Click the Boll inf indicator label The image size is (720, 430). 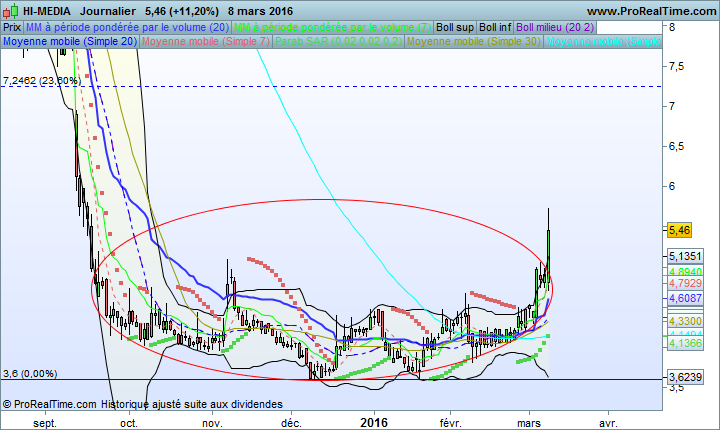pyautogui.click(x=495, y=27)
